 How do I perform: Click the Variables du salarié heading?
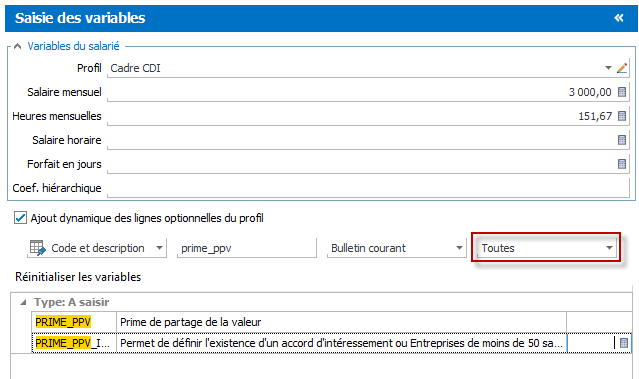73,46
